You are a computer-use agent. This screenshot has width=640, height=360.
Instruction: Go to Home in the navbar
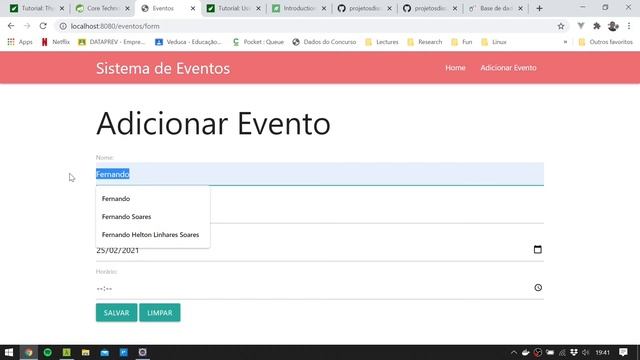(455, 68)
